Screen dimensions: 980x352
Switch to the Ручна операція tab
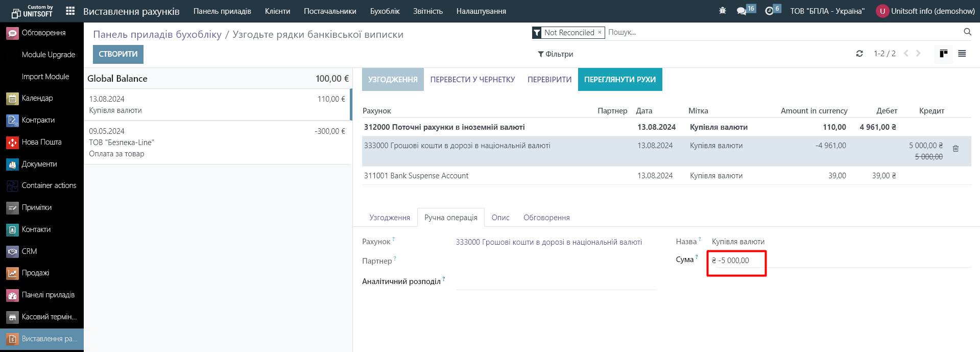(451, 218)
